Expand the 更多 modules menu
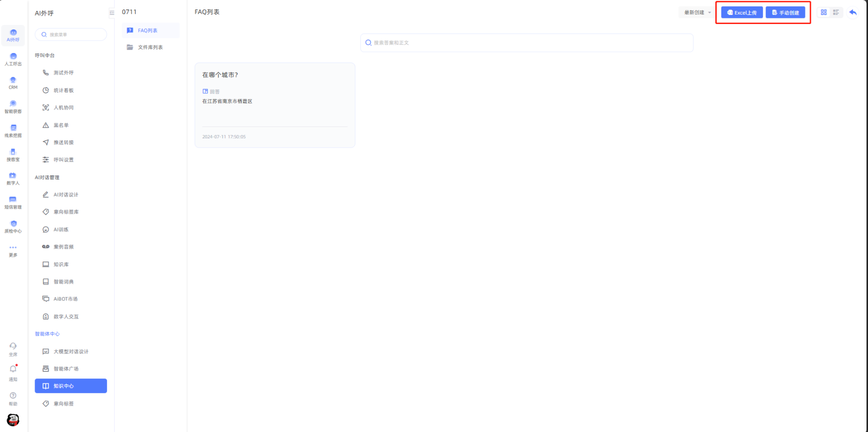868x432 pixels. click(13, 250)
